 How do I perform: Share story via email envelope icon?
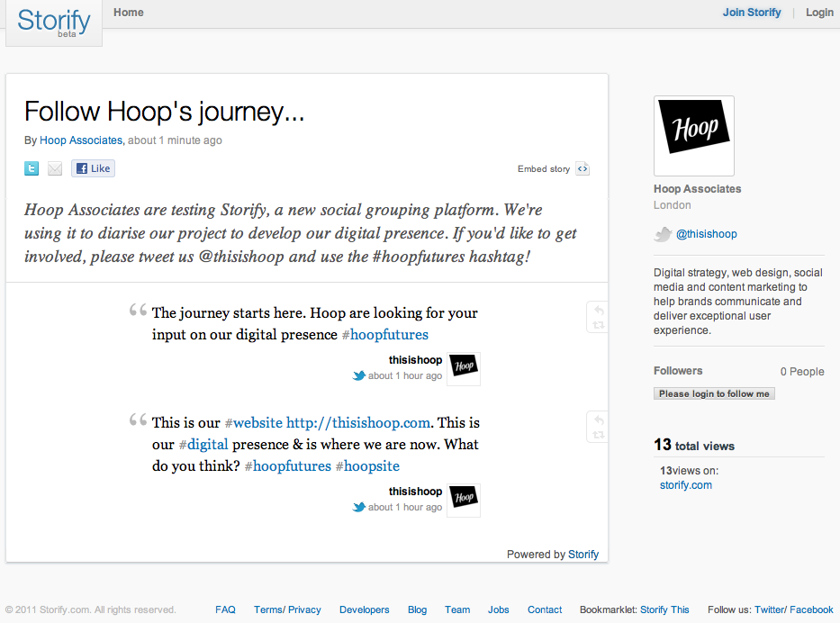coord(55,168)
